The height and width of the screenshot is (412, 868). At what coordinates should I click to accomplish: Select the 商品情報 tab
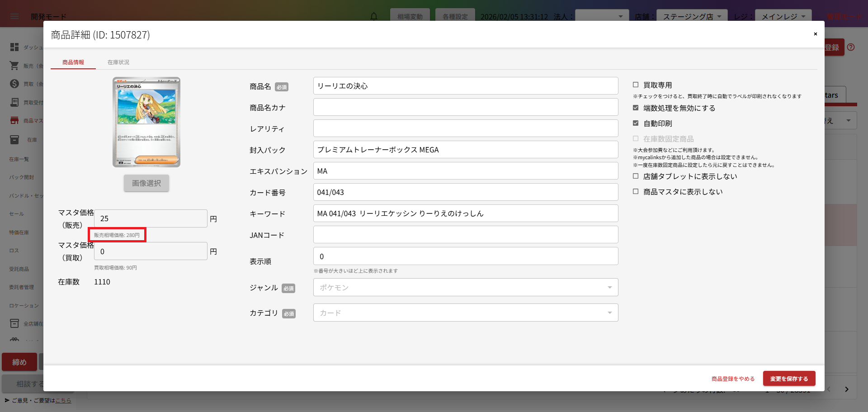73,62
